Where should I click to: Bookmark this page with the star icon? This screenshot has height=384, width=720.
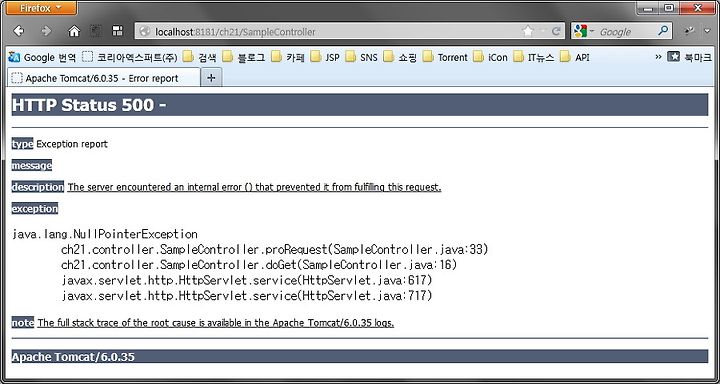(528, 31)
